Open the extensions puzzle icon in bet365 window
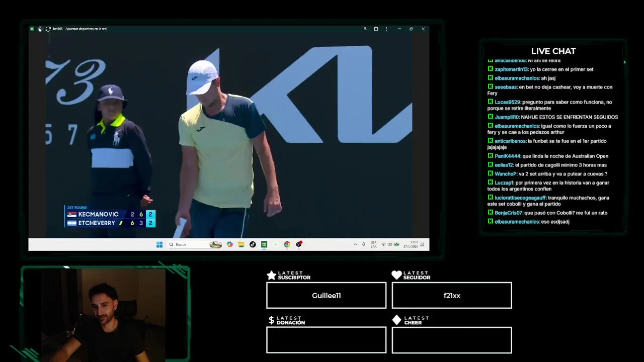Image resolution: width=644 pixels, height=362 pixels. click(x=376, y=29)
